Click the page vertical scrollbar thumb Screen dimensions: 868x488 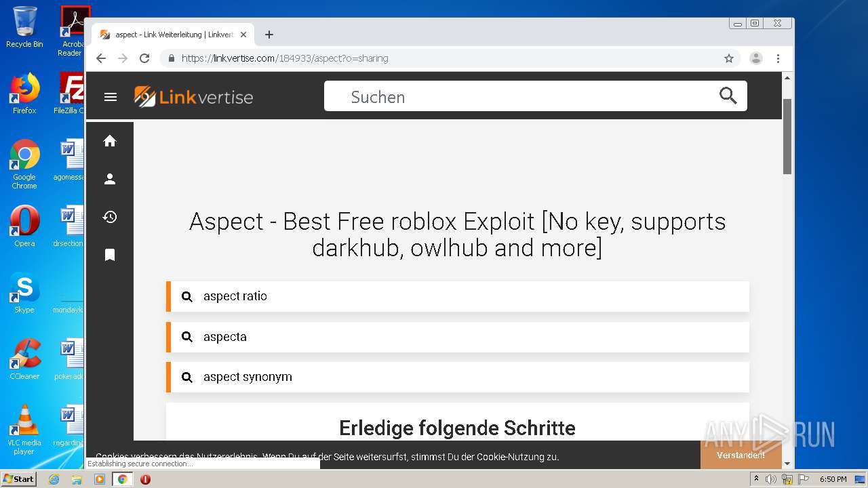point(787,136)
